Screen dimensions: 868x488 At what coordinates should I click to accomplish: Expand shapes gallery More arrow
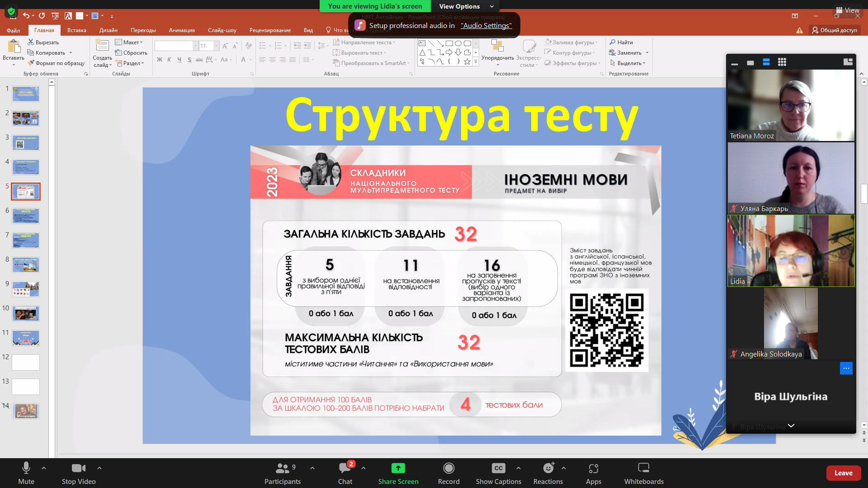tap(476, 62)
